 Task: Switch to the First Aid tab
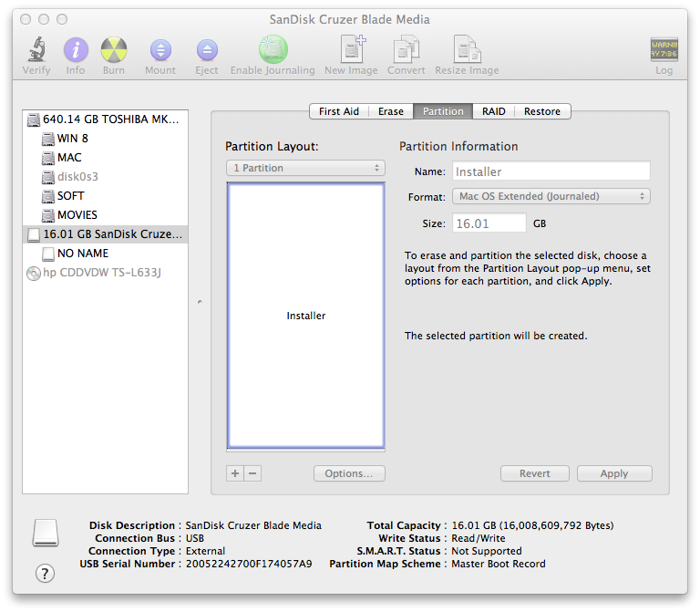(339, 111)
